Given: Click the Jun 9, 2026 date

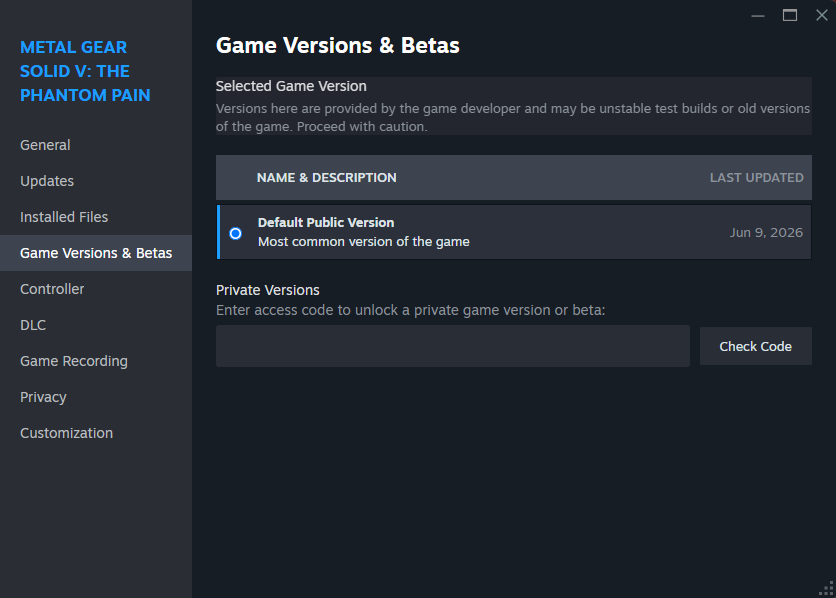Looking at the screenshot, I should [766, 232].
